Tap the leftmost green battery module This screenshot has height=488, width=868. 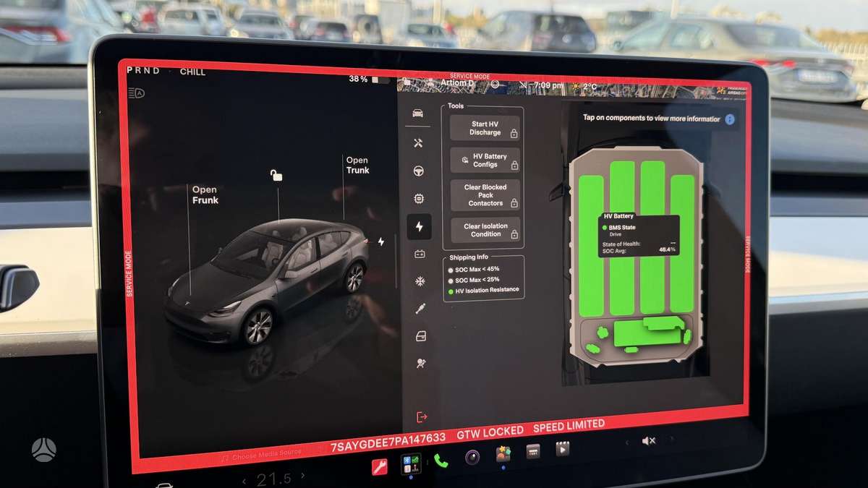591,246
